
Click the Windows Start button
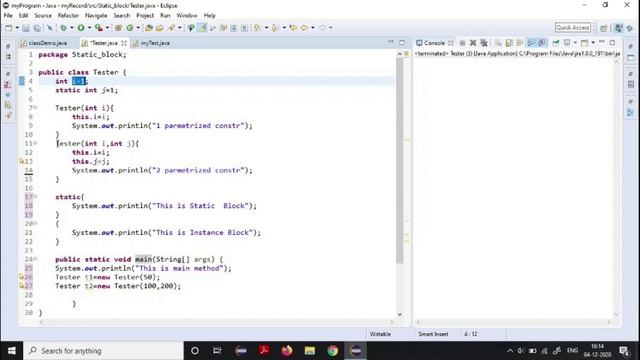[11, 351]
